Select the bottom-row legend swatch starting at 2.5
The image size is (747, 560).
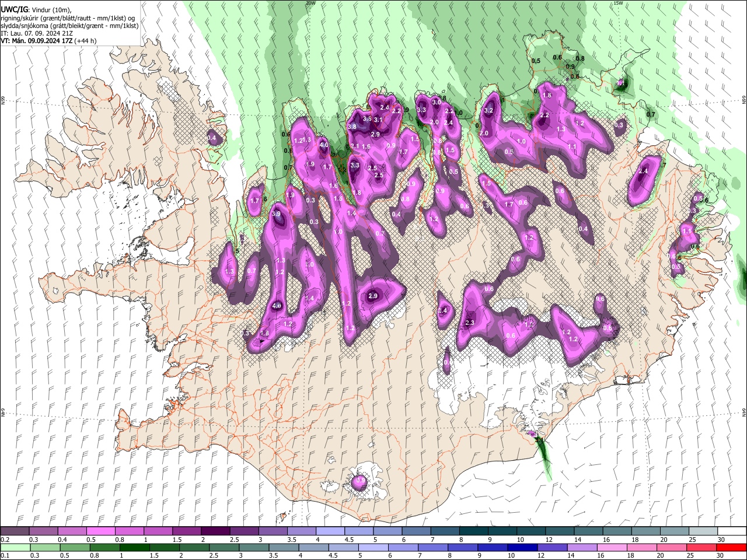(225, 547)
